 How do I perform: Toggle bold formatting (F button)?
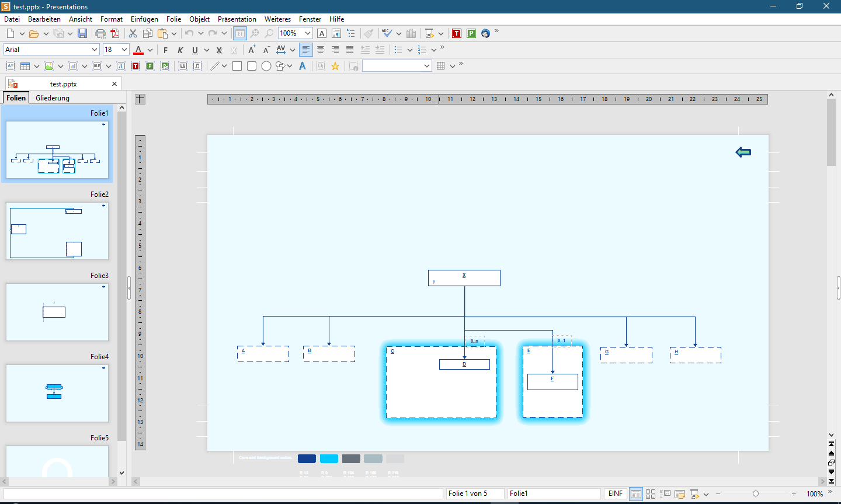coord(166,50)
